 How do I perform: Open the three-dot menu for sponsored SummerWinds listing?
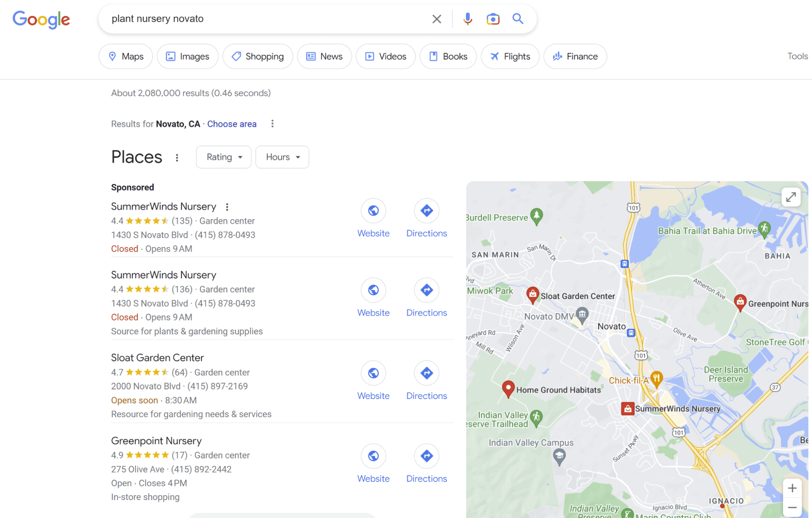pyautogui.click(x=227, y=207)
